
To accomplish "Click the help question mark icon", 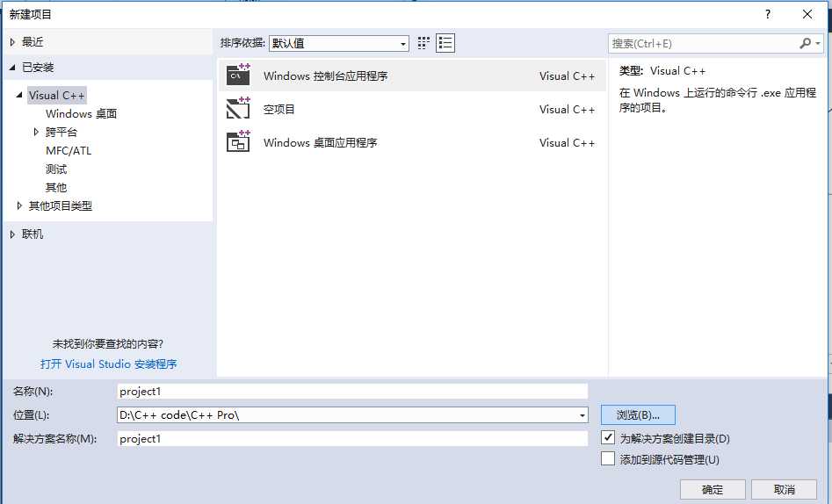I will click(767, 14).
